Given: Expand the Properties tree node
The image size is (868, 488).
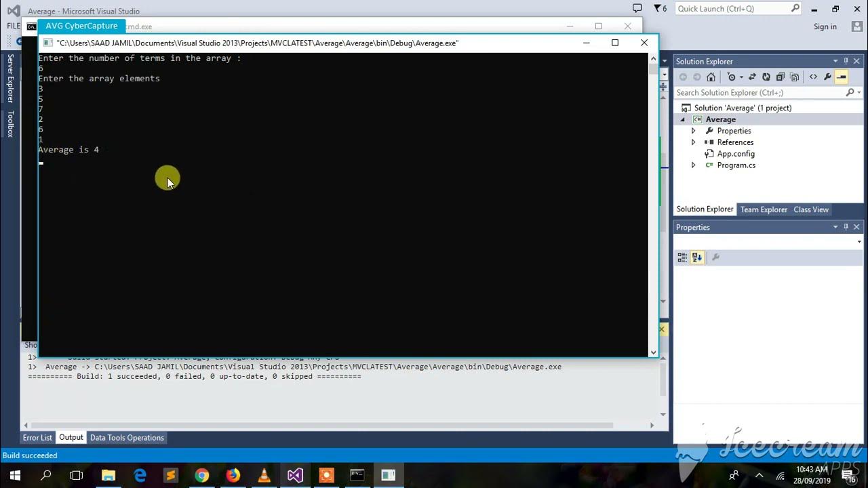Looking at the screenshot, I should 693,131.
